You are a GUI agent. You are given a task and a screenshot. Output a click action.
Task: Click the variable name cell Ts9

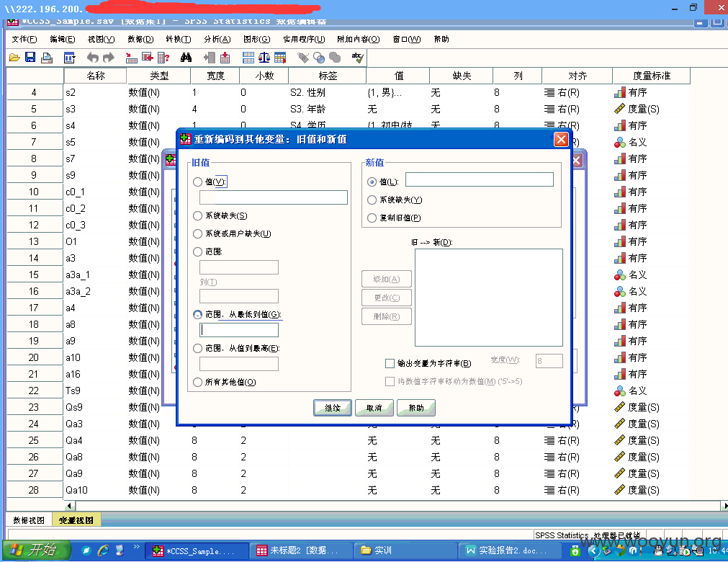pos(95,391)
